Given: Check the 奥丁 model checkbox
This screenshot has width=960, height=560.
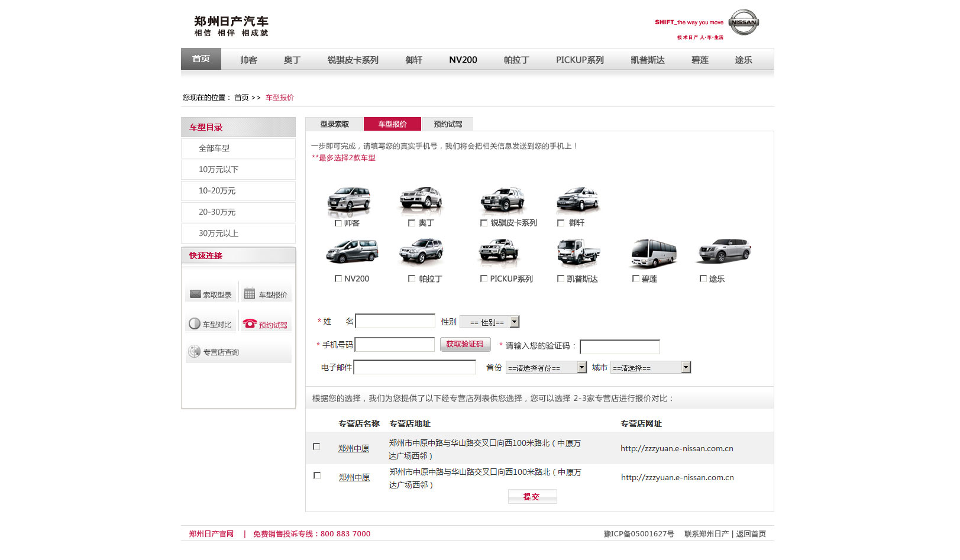Looking at the screenshot, I should click(412, 223).
